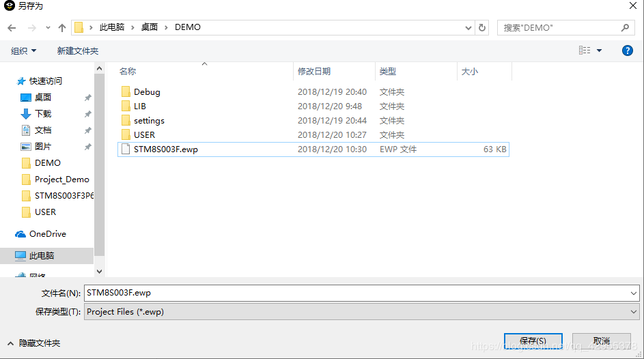This screenshot has height=359, width=644.
Task: Select OneDrive in navigation pane
Action: pyautogui.click(x=47, y=234)
